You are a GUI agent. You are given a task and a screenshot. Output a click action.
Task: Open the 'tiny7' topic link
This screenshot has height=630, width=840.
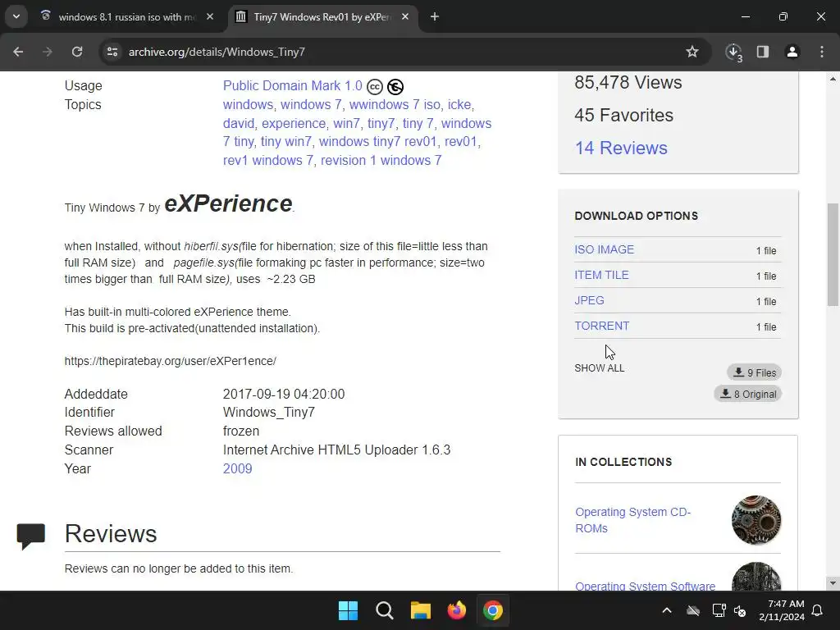coord(381,123)
